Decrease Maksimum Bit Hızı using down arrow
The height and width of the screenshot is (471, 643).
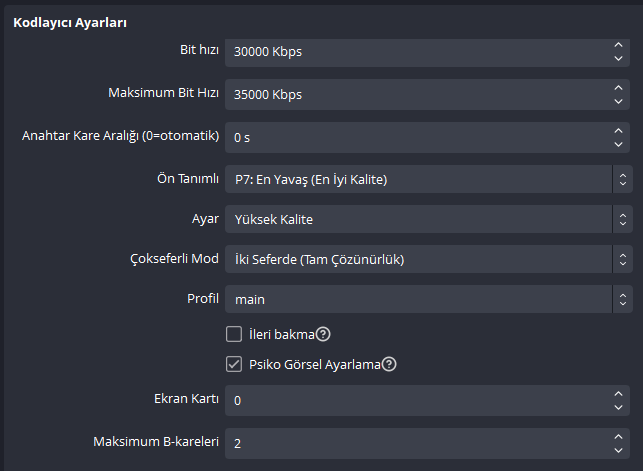point(616,101)
